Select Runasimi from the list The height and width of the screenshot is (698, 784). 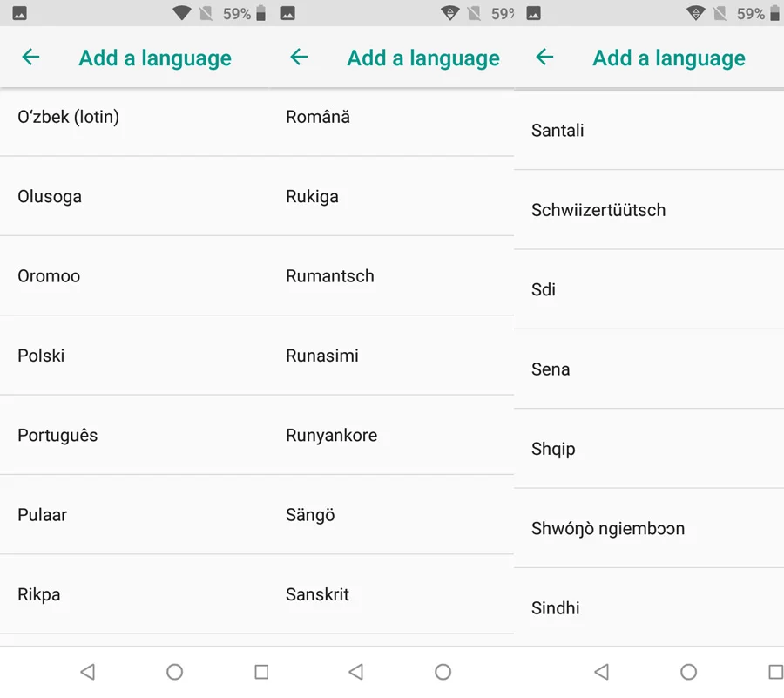point(391,355)
